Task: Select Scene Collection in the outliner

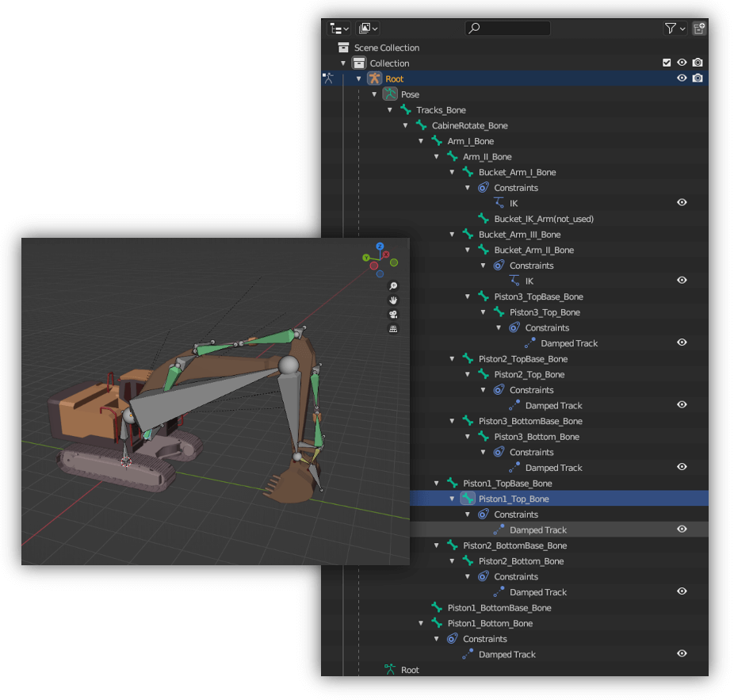Action: pos(388,48)
